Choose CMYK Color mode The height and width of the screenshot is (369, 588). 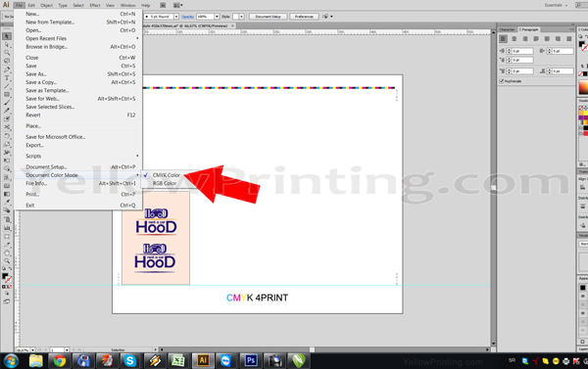pos(167,175)
